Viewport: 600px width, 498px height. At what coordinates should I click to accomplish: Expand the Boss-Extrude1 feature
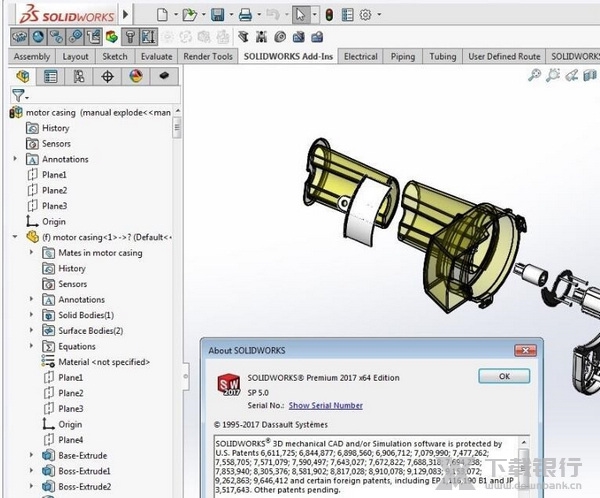coord(31,470)
